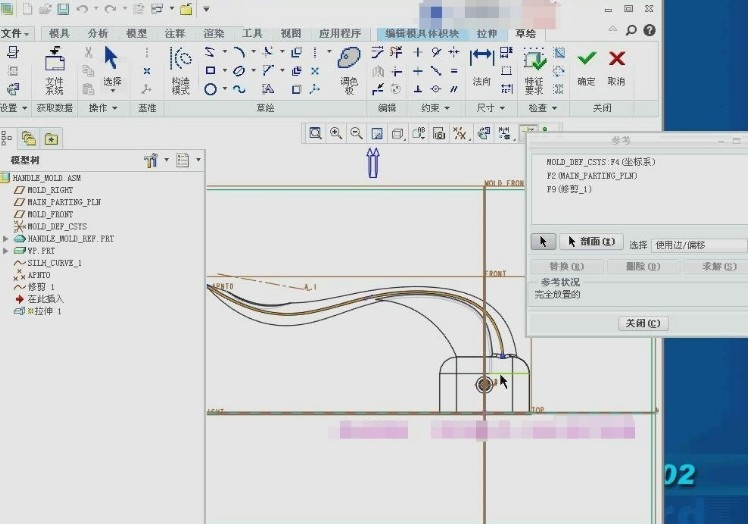Image resolution: width=748 pixels, height=524 pixels.
Task: Open the 设置 group dropdown
Action: tap(13, 108)
